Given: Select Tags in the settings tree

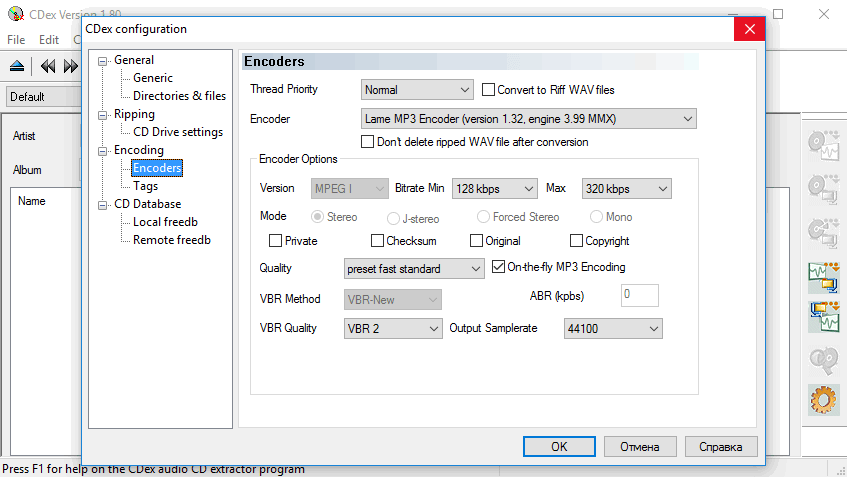Looking at the screenshot, I should click(145, 186).
